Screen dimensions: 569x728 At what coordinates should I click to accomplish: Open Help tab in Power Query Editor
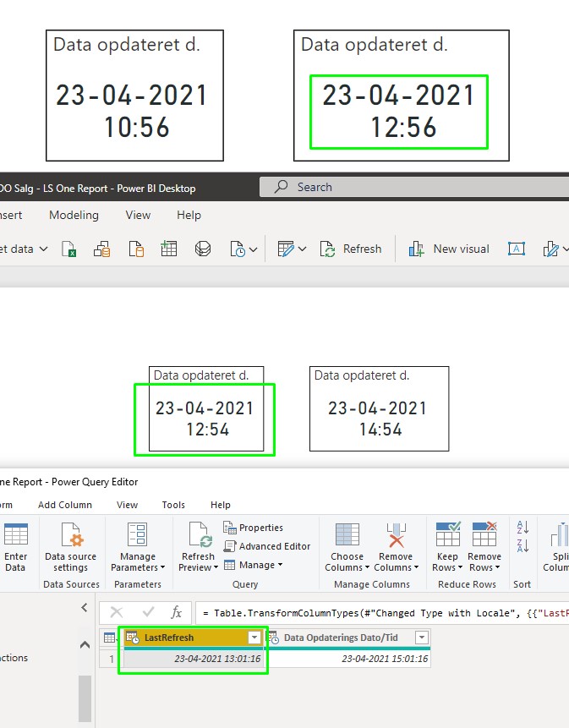click(x=221, y=505)
